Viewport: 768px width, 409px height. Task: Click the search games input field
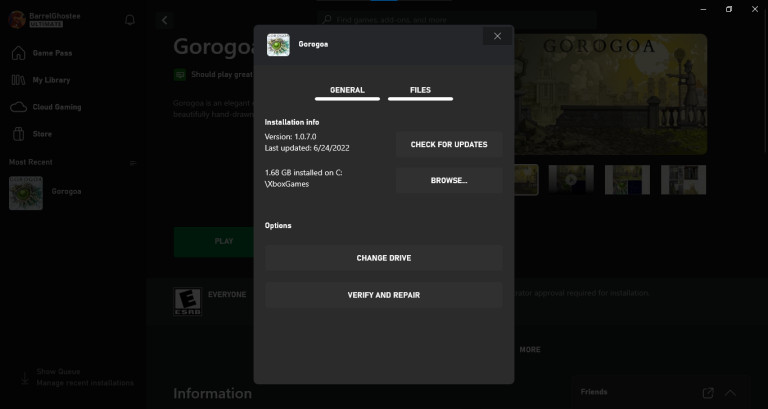point(460,19)
